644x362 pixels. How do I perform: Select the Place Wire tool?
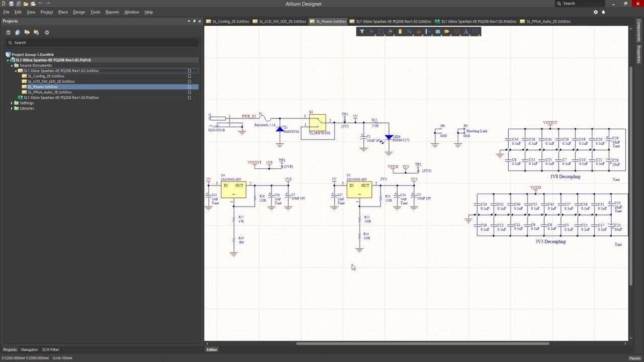pos(409,32)
